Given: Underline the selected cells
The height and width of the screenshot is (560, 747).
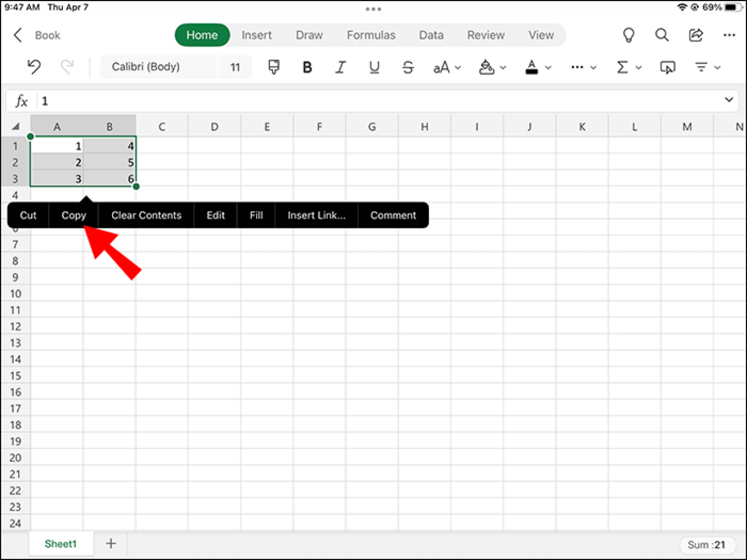Looking at the screenshot, I should pos(374,67).
